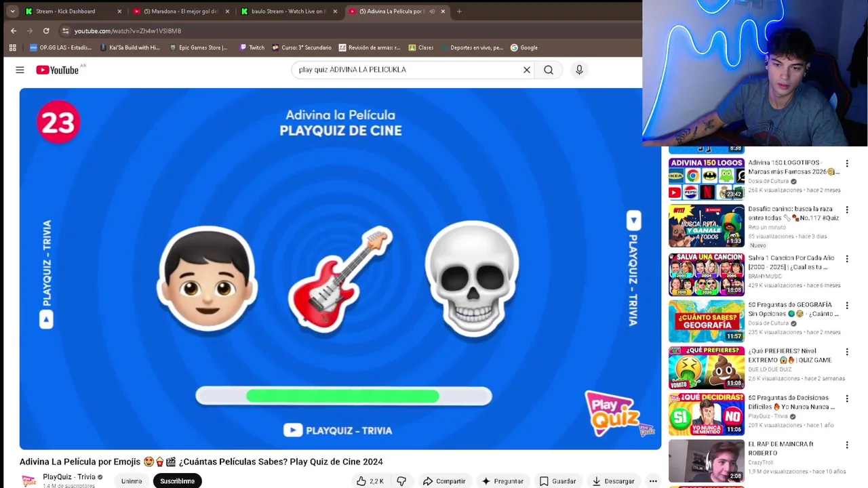
Task: Open a new browser tab
Action: (459, 11)
